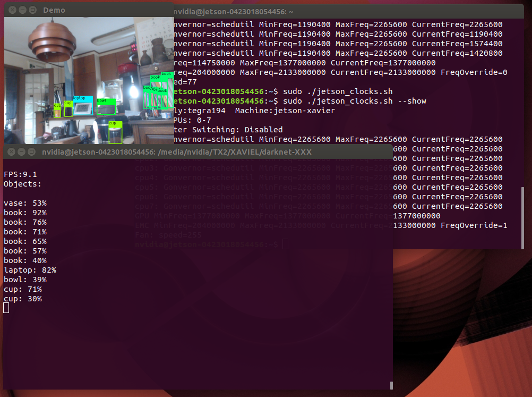This screenshot has height=397, width=532.
Task: Click the "Objects:" line in terminal
Action: coord(22,184)
